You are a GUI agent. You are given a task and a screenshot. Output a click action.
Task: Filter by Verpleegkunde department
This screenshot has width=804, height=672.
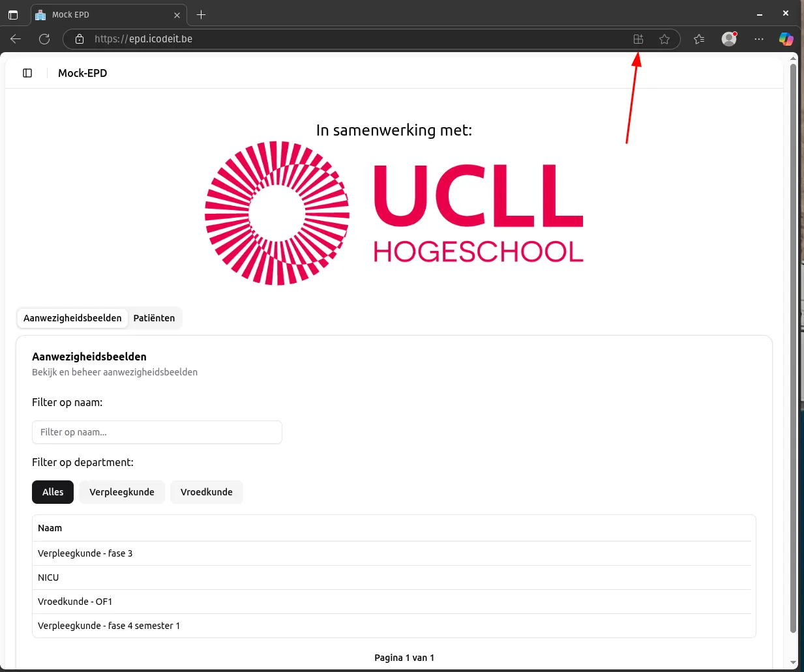[122, 492]
